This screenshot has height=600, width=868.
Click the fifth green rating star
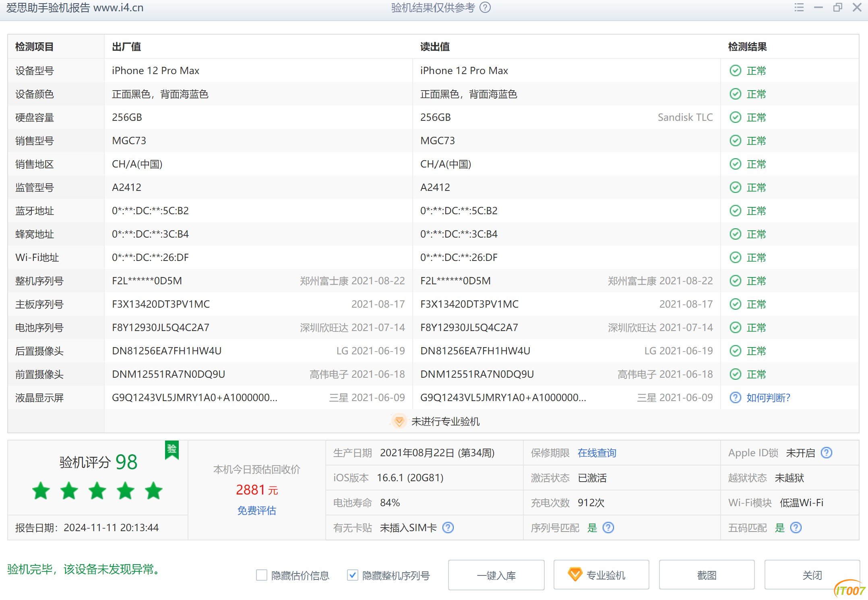[154, 491]
